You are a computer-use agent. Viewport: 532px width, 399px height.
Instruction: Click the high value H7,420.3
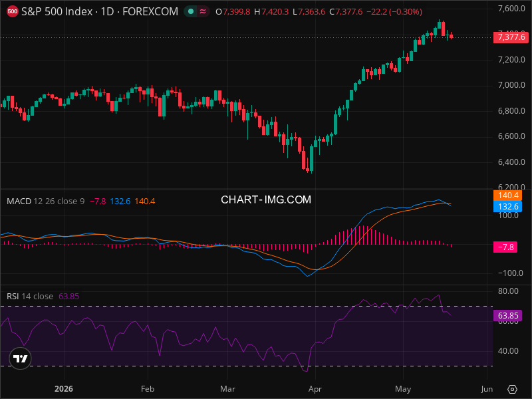point(271,12)
